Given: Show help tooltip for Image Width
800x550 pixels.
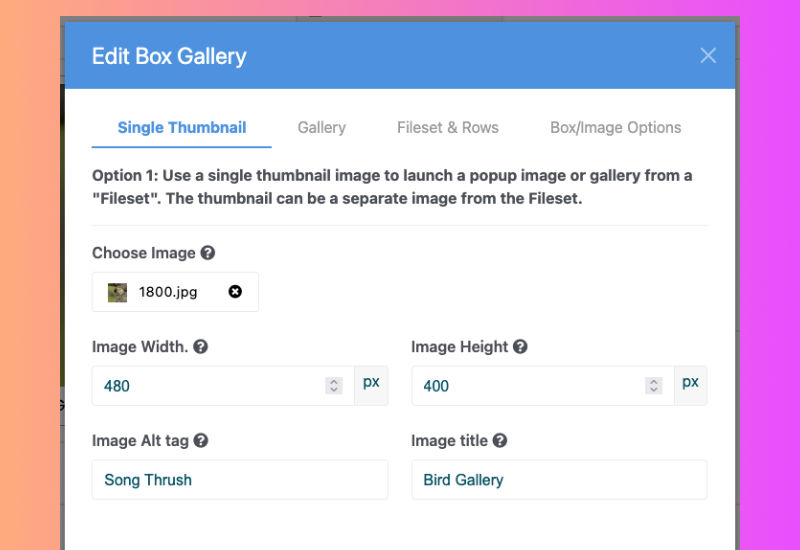Looking at the screenshot, I should (x=201, y=346).
